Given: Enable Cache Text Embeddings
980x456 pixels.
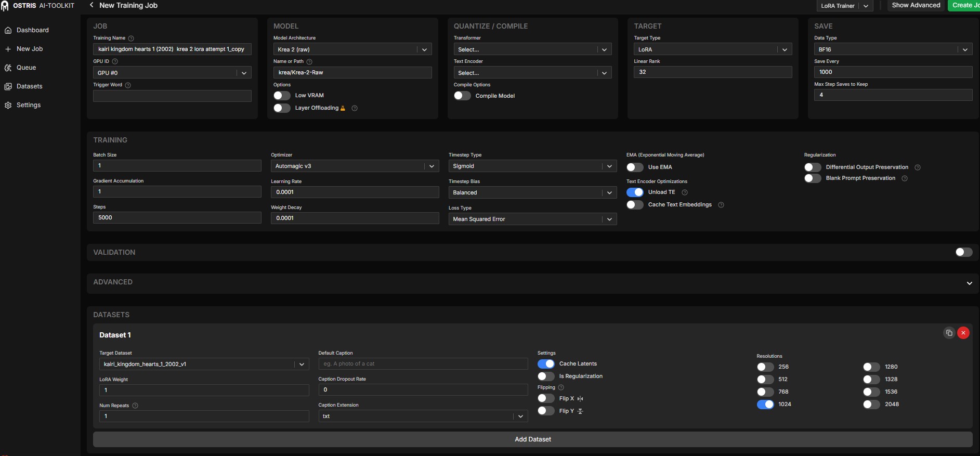Looking at the screenshot, I should tap(635, 205).
